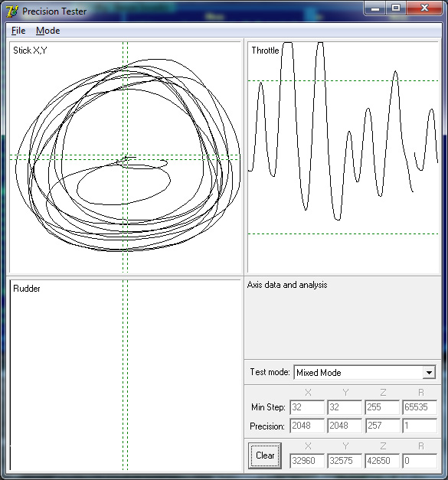
Task: Click the Clear button
Action: pyautogui.click(x=265, y=456)
